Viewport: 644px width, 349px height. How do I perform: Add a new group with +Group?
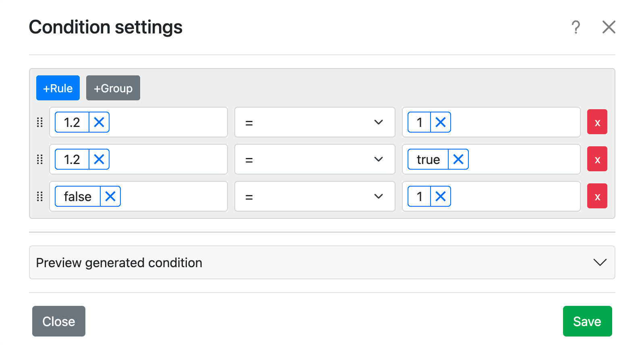113,88
